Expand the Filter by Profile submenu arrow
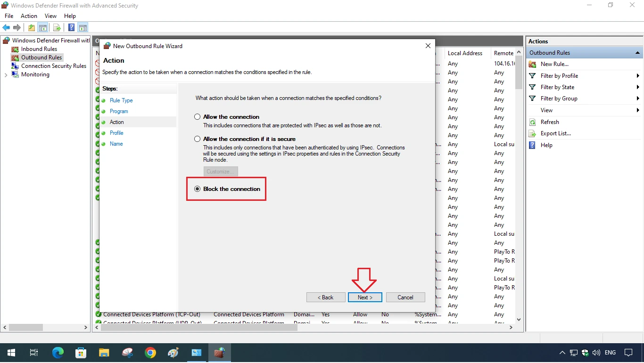 click(x=637, y=76)
